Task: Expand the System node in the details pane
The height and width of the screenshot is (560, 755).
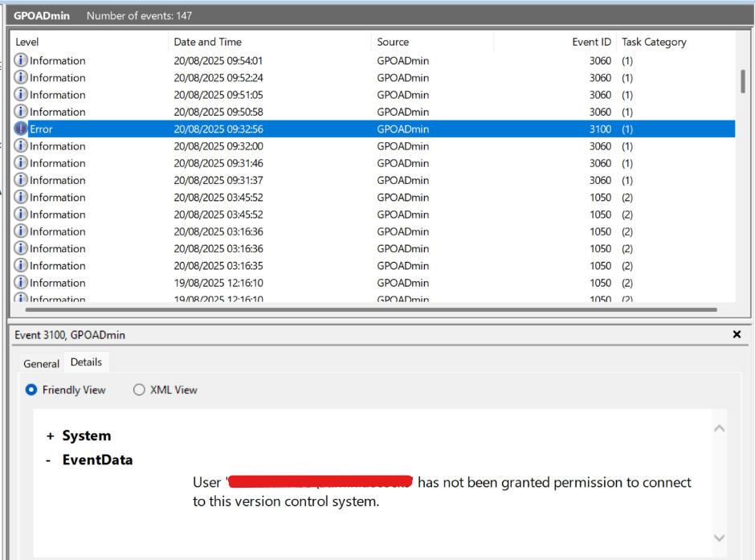Action: pos(51,435)
